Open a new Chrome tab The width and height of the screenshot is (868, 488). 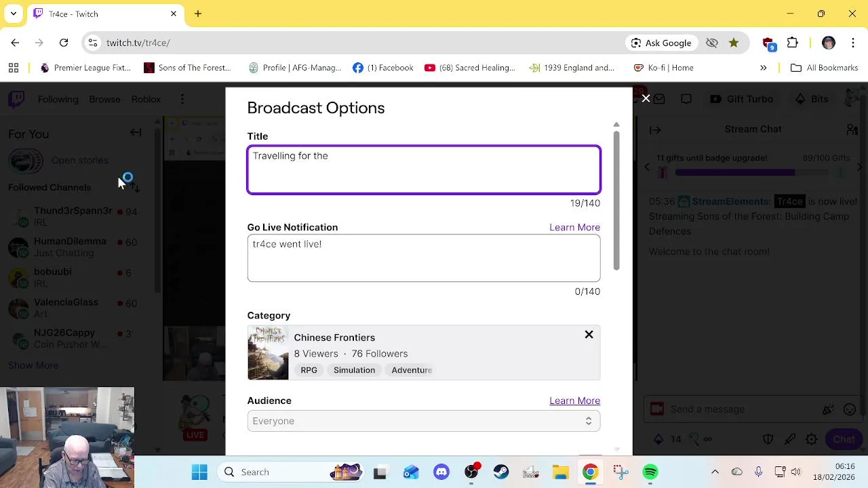pos(198,14)
